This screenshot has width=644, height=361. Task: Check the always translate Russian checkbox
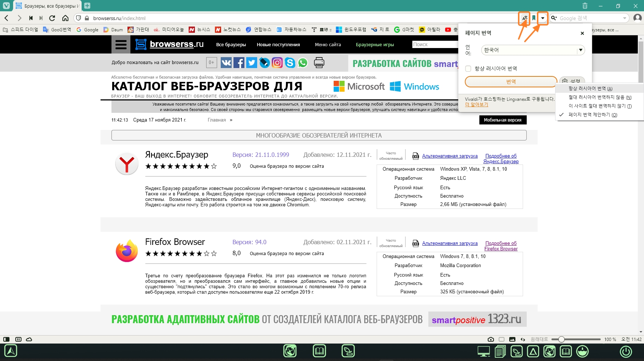(468, 68)
